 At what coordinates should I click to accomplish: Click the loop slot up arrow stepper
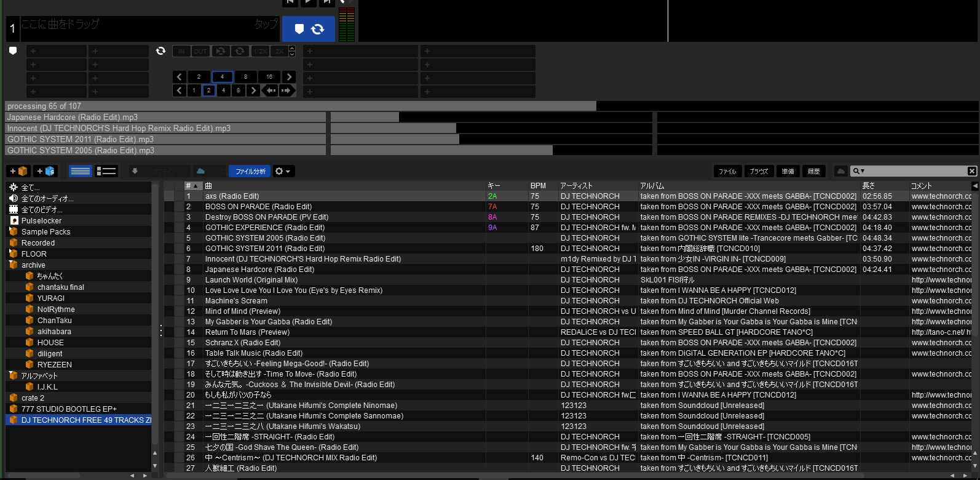(x=292, y=48)
